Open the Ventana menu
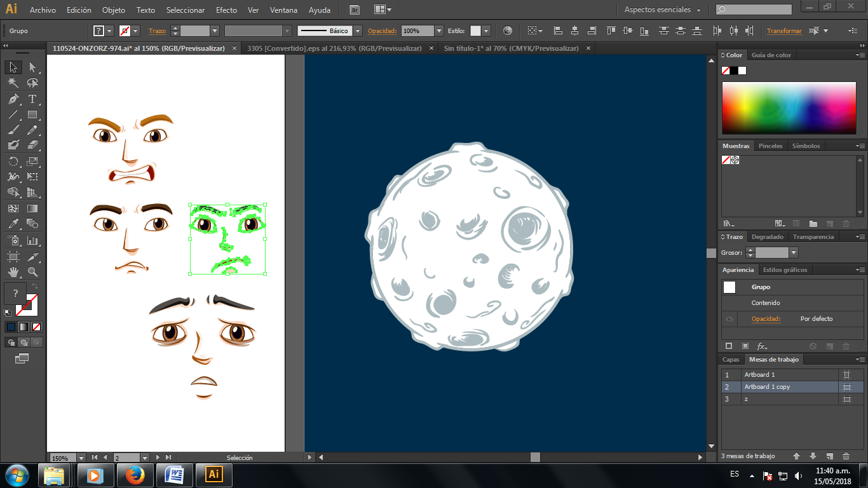The height and width of the screenshot is (488, 868). point(283,10)
